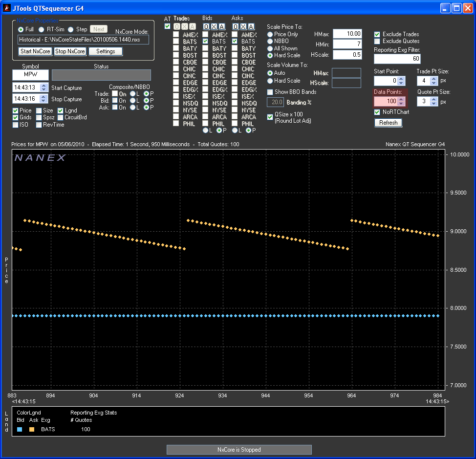The width and height of the screenshot is (476, 459).
Task: Refresh the chart
Action: tap(388, 123)
